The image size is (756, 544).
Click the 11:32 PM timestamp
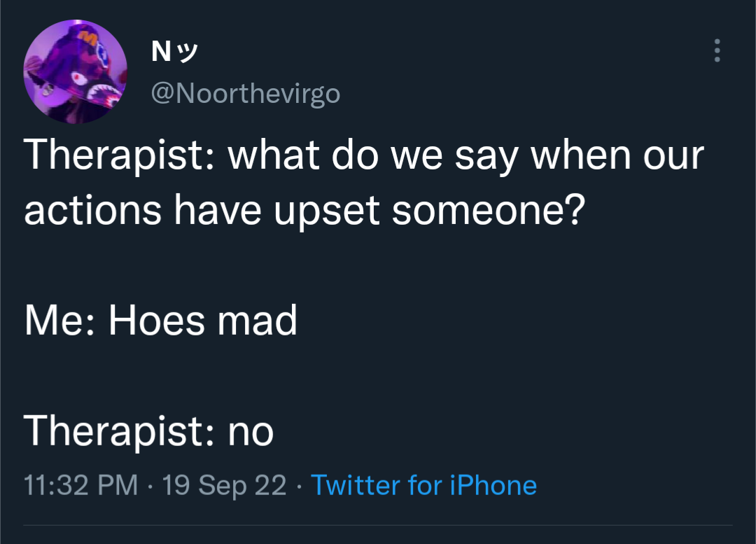point(80,484)
